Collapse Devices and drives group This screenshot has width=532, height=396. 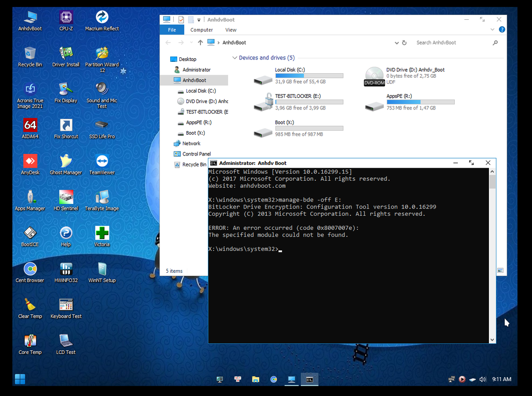[235, 58]
